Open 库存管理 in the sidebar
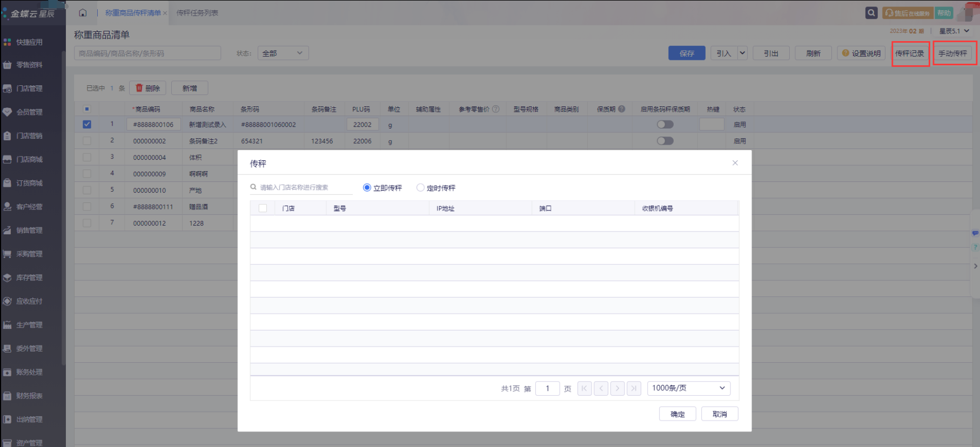The image size is (980, 447). coord(29,277)
